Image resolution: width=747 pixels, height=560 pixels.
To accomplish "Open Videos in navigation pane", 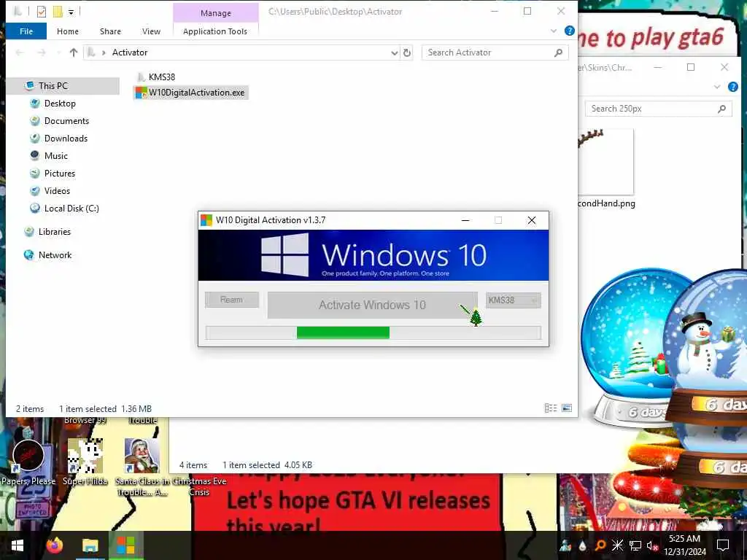I will pyautogui.click(x=57, y=191).
